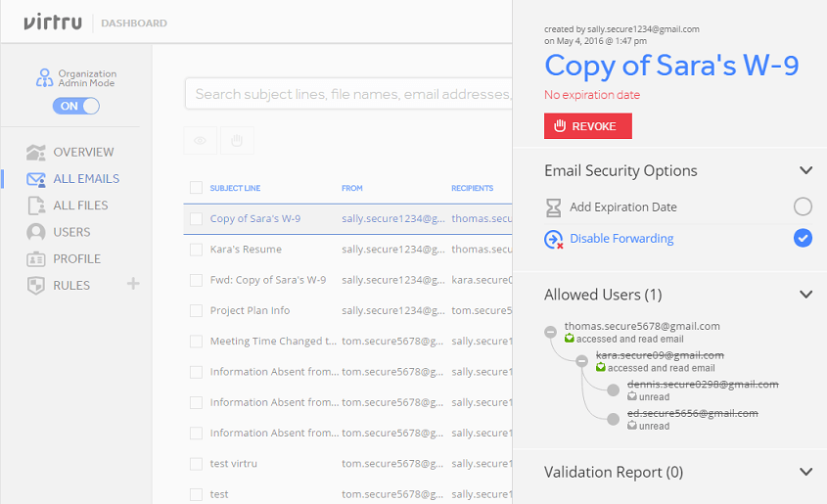The height and width of the screenshot is (504, 827).
Task: Collapse Email Security Options section
Action: [805, 170]
